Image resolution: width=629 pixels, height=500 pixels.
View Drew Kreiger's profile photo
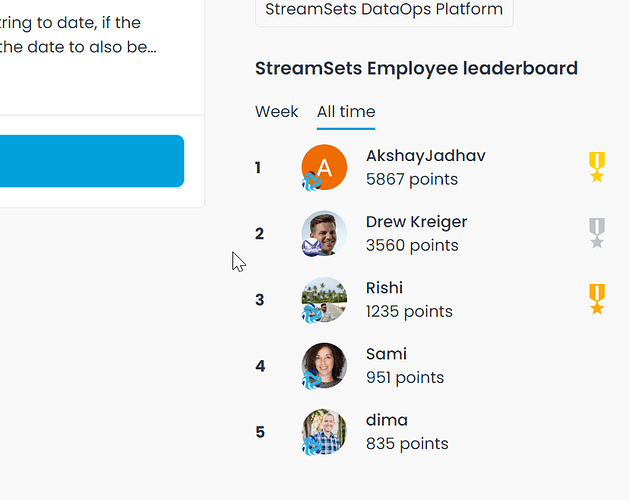coord(324,233)
